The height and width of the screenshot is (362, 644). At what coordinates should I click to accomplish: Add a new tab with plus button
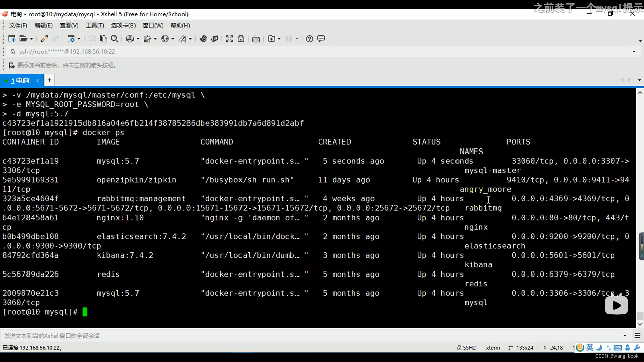click(49, 80)
